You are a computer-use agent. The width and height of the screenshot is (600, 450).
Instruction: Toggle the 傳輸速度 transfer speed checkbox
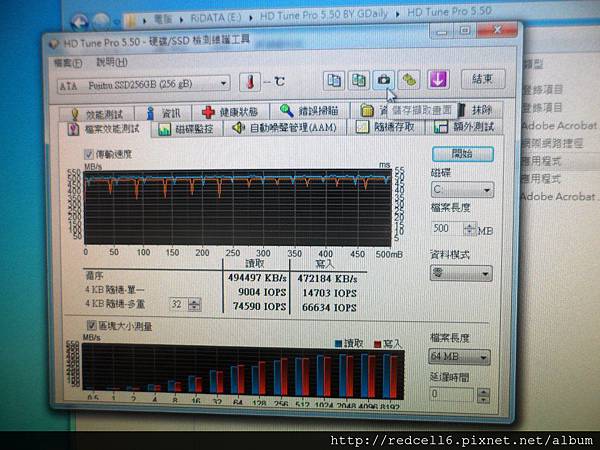pyautogui.click(x=89, y=155)
